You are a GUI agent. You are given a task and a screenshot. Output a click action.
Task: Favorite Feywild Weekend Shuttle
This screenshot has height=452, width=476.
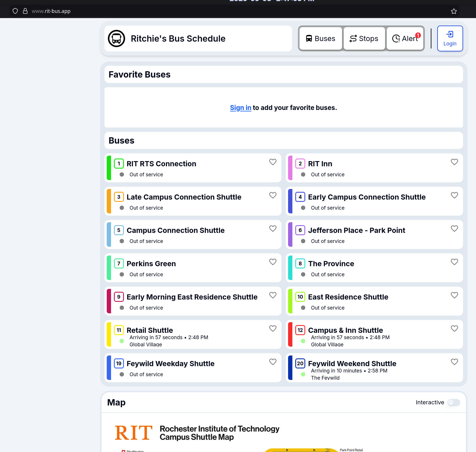point(454,362)
